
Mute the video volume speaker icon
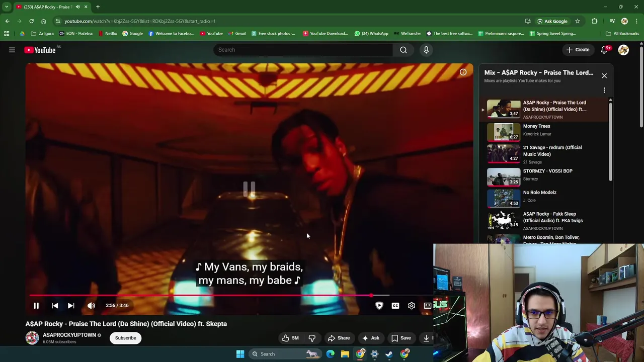[91, 306]
